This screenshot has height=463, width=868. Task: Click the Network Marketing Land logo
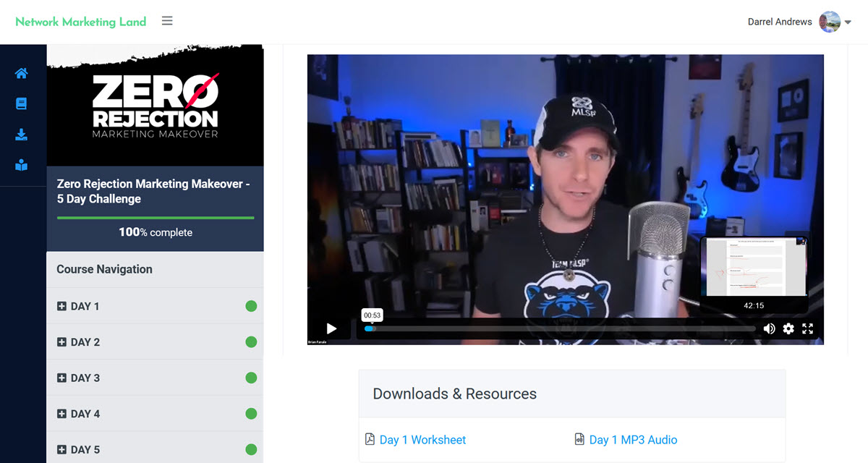(x=81, y=22)
